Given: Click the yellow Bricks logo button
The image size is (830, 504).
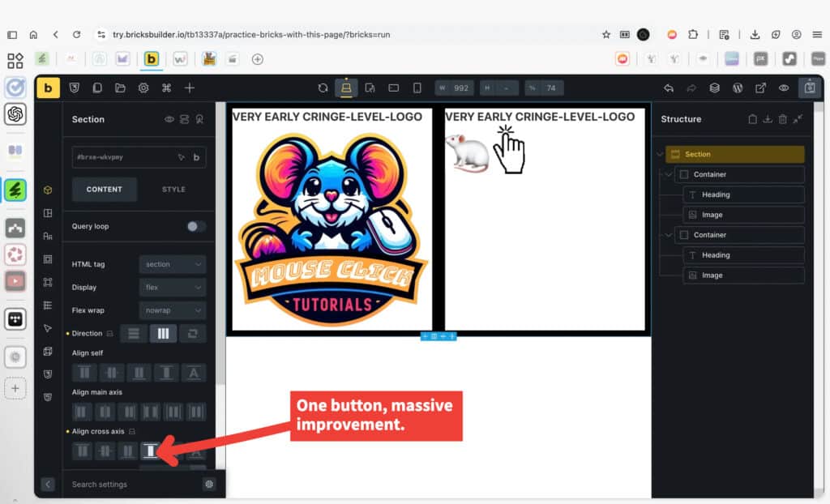Looking at the screenshot, I should point(48,88).
